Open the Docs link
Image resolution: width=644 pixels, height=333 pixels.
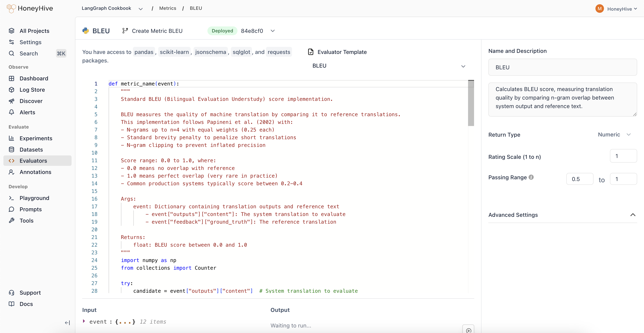pyautogui.click(x=26, y=304)
